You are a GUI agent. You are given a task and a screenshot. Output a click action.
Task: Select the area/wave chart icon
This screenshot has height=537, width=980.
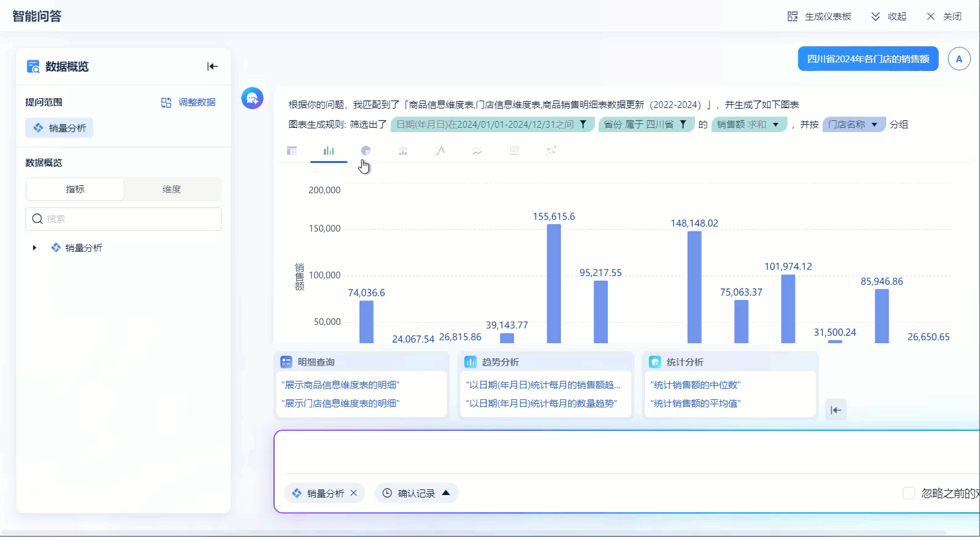[x=477, y=151]
